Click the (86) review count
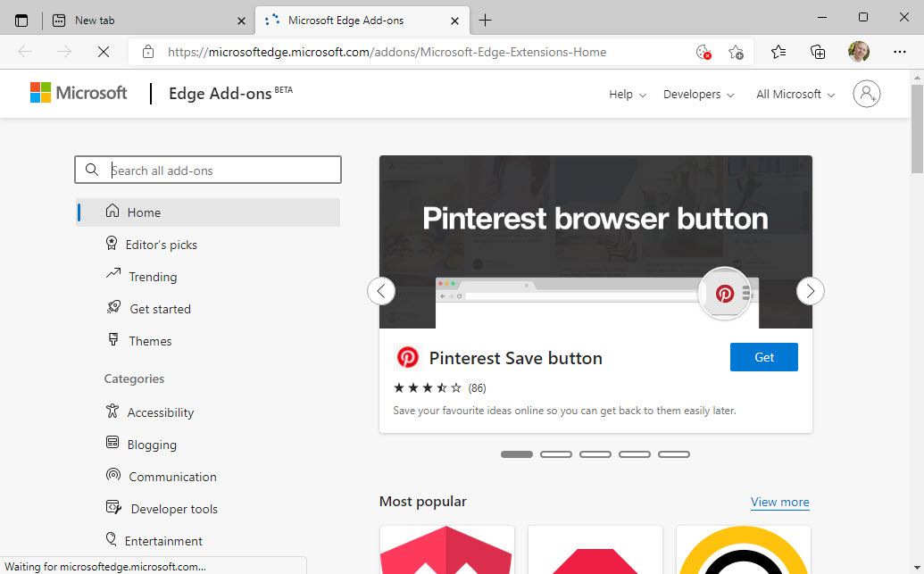Viewport: 924px width, 574px height. tap(477, 387)
